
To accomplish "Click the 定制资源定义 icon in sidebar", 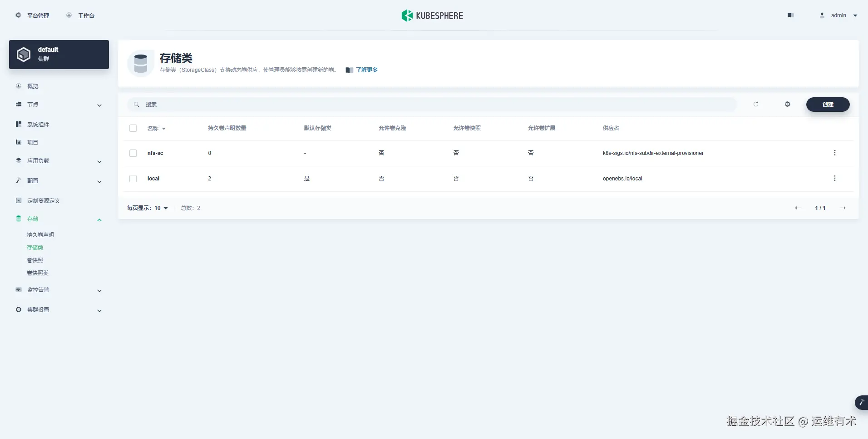I will [19, 200].
